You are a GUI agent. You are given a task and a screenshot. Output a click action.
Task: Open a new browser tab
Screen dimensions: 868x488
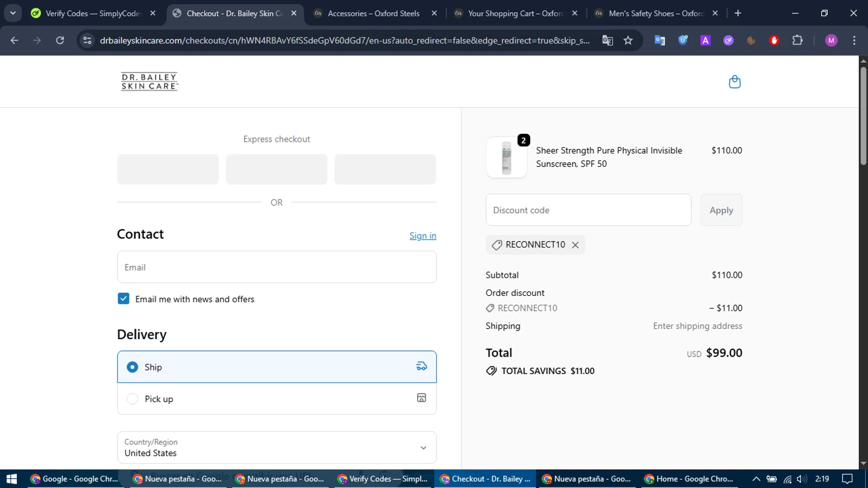tap(738, 13)
